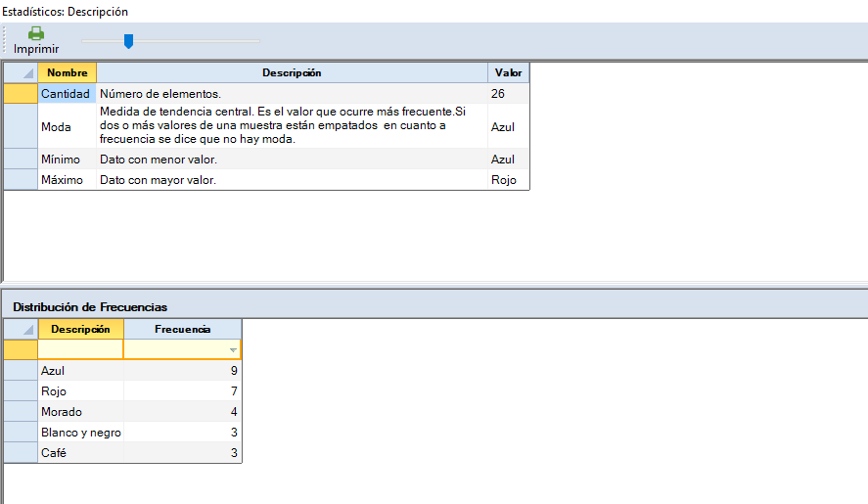This screenshot has width=868, height=504.
Task: Select the Azul row in the frequency distribution
Action: tap(55, 371)
